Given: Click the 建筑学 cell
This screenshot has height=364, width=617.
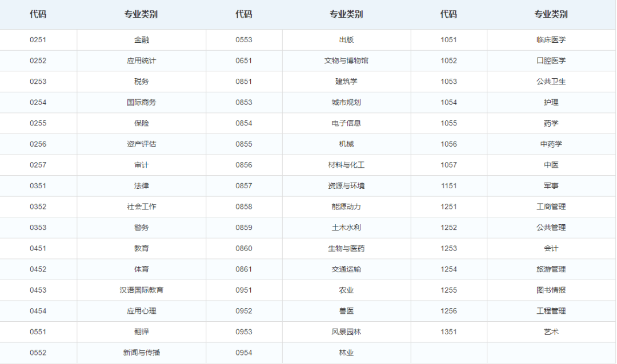Looking at the screenshot, I should point(346,82).
